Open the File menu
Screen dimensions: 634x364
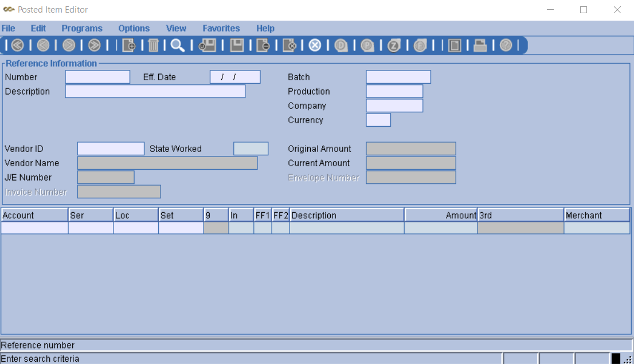[8, 28]
